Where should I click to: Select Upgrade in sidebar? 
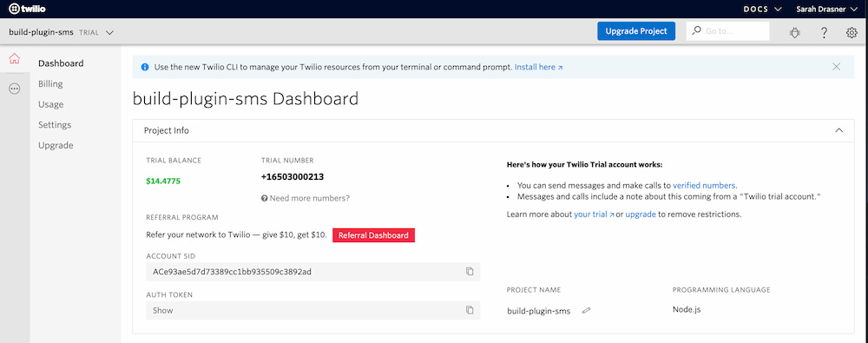56,145
